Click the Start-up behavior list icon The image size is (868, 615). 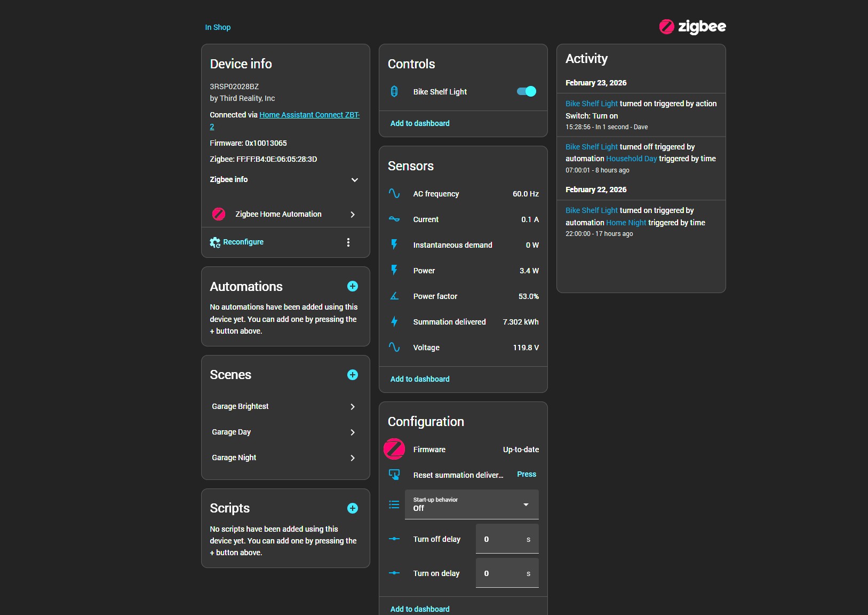point(394,504)
